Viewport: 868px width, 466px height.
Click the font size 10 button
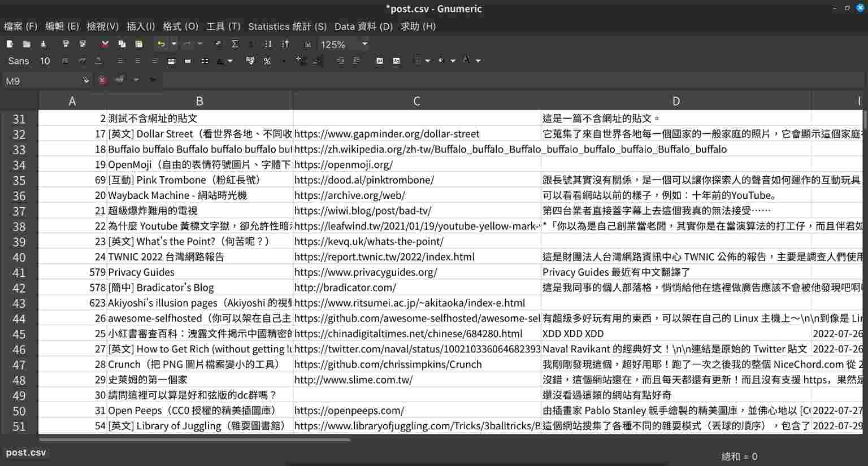[45, 61]
